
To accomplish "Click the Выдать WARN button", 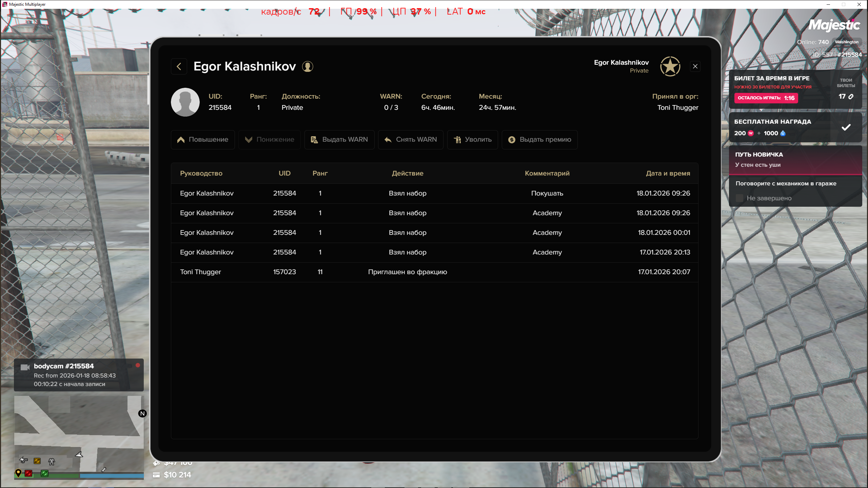I will (339, 140).
